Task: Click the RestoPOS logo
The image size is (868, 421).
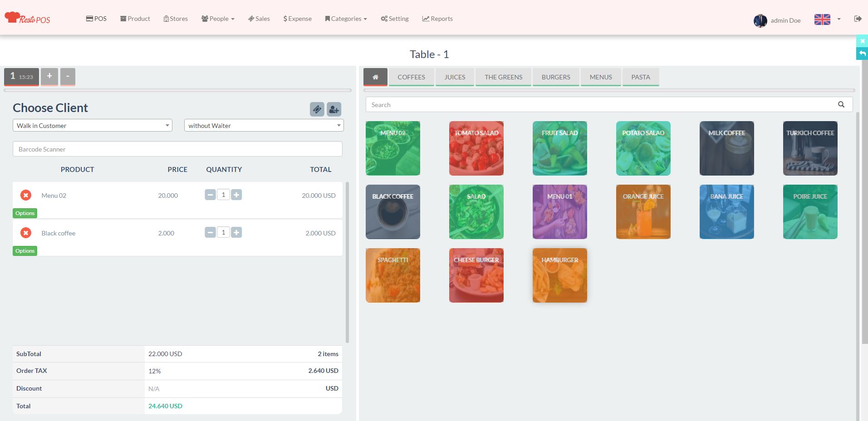Action: click(x=27, y=18)
